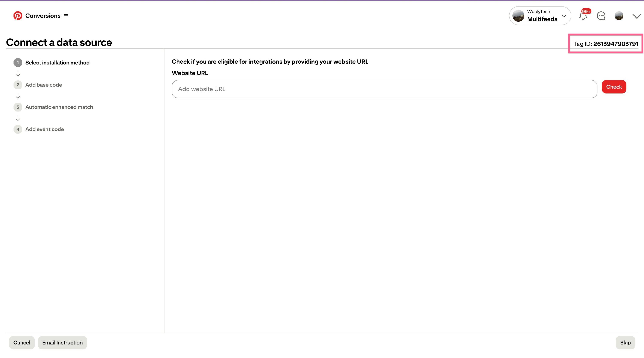Viewport: 644px width, 358px height.
Task: Click the step 2 number circle
Action: pos(18,85)
